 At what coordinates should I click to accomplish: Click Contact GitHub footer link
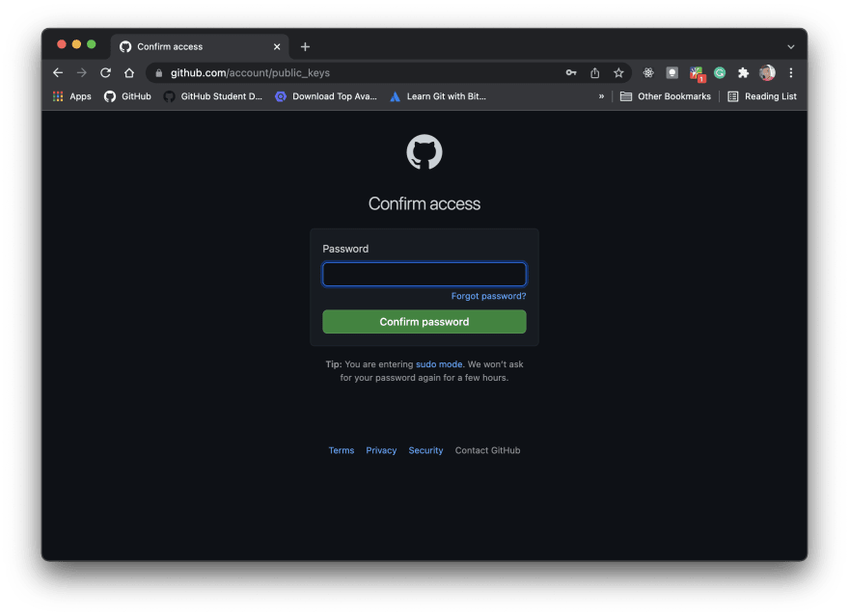(487, 450)
